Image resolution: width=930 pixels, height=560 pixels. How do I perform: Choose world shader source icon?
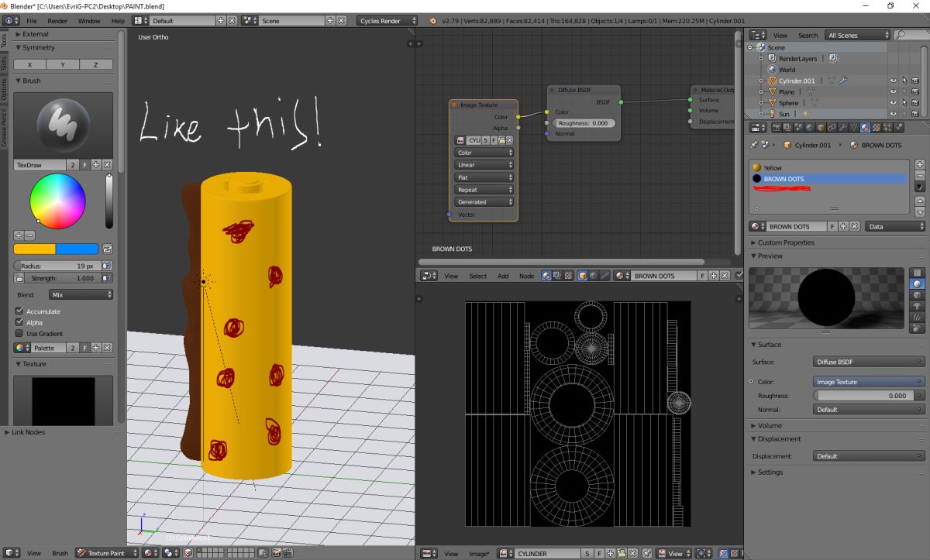tap(594, 275)
